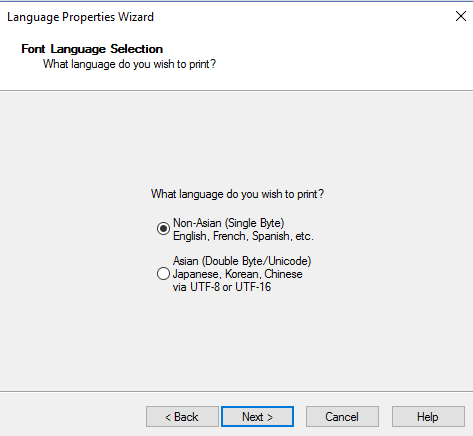Click the header subtitle 'What language do you wish to print?'
The image size is (473, 436).
(x=129, y=64)
